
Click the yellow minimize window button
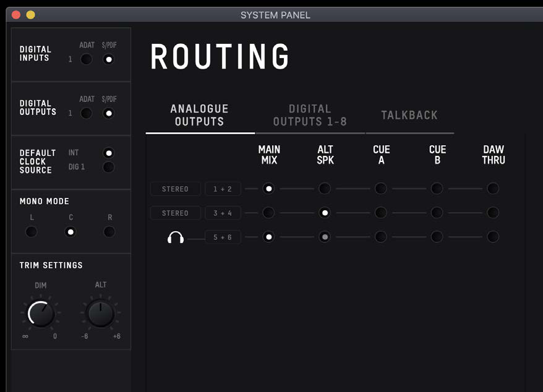pyautogui.click(x=30, y=15)
